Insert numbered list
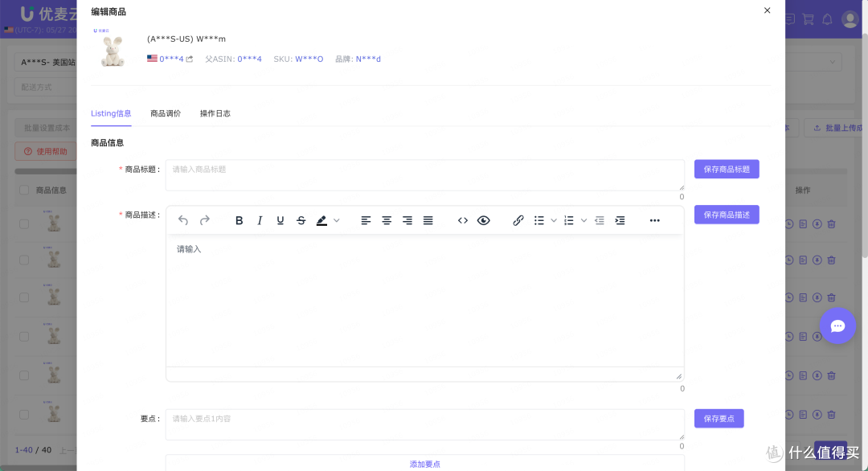 tap(568, 220)
